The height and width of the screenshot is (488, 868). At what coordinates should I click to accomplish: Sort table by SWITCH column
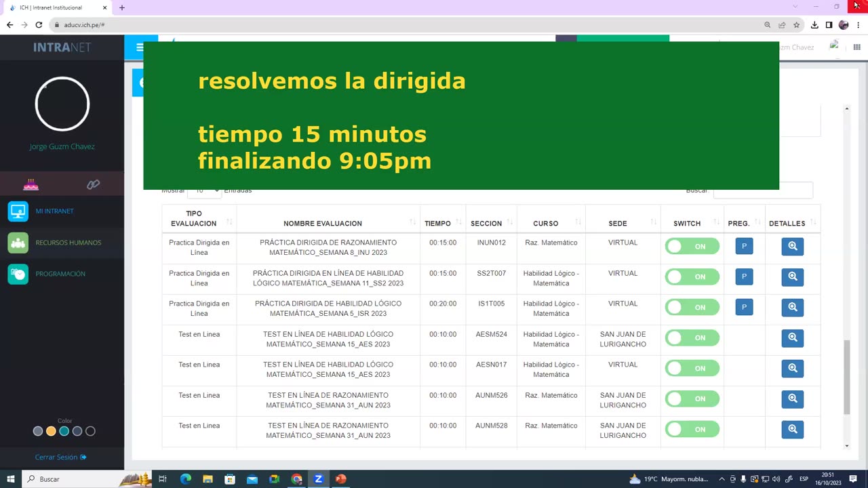point(692,219)
